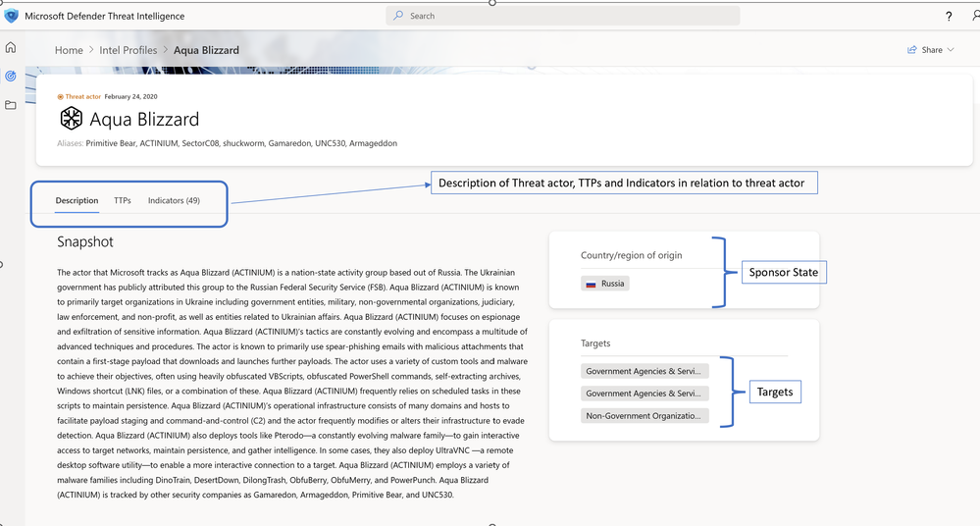The image size is (980, 526).
Task: Click the Aqua Blizzard profile title
Action: (144, 119)
